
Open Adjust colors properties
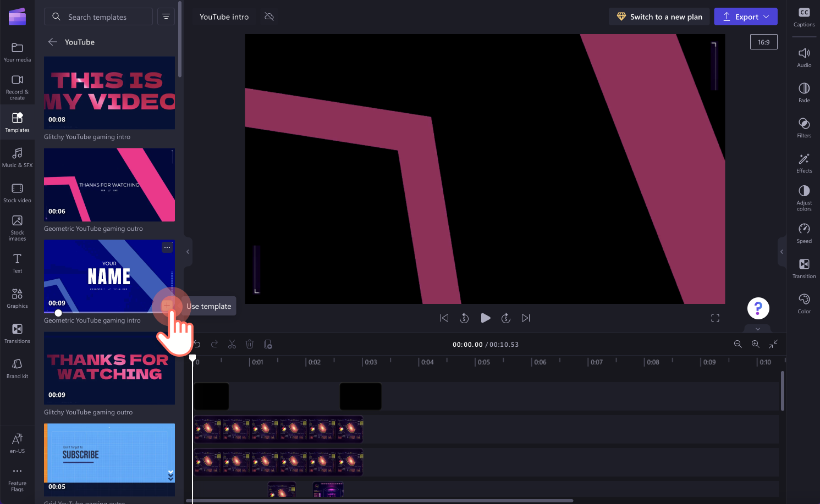tap(804, 198)
